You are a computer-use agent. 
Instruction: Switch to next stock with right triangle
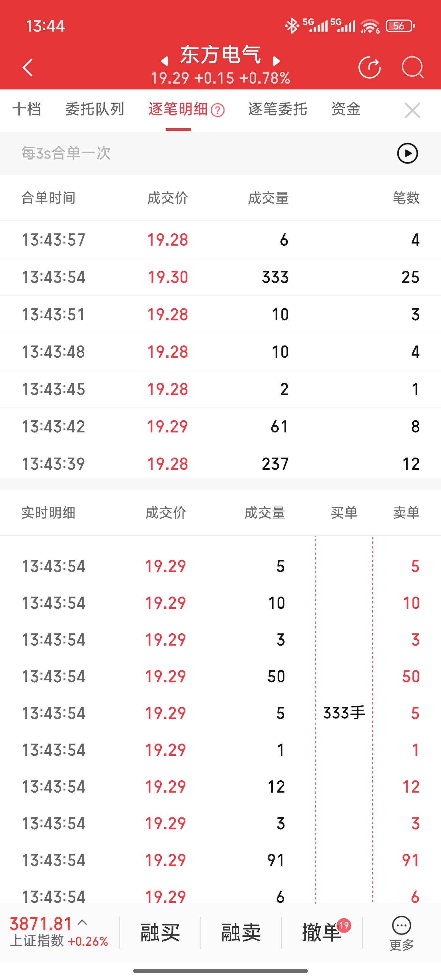point(277,61)
